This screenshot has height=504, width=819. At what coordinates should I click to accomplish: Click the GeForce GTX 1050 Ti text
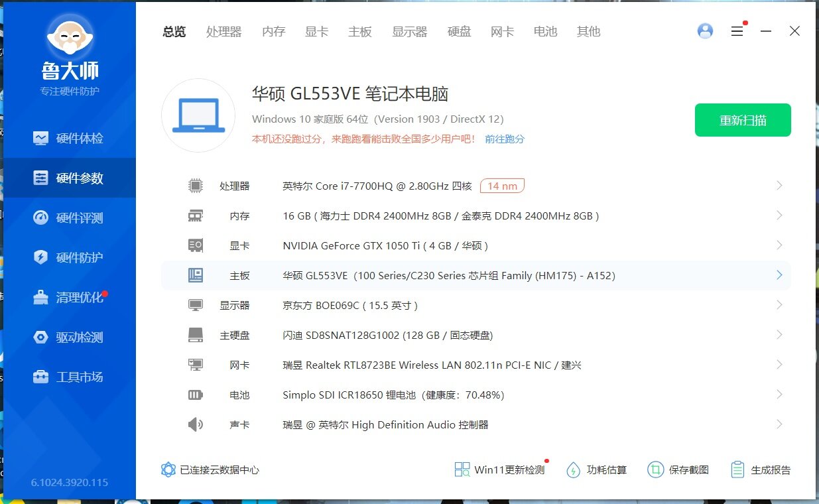point(385,246)
